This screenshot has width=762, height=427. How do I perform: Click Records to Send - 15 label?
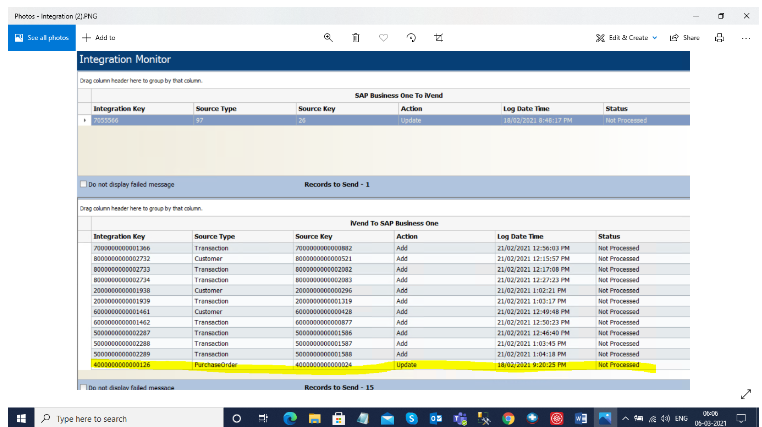coord(339,387)
